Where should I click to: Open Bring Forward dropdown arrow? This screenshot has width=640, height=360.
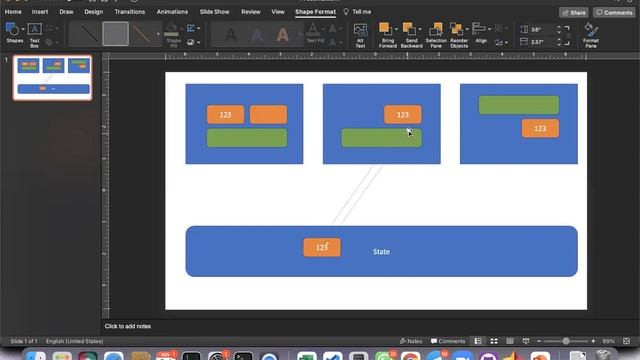point(396,29)
